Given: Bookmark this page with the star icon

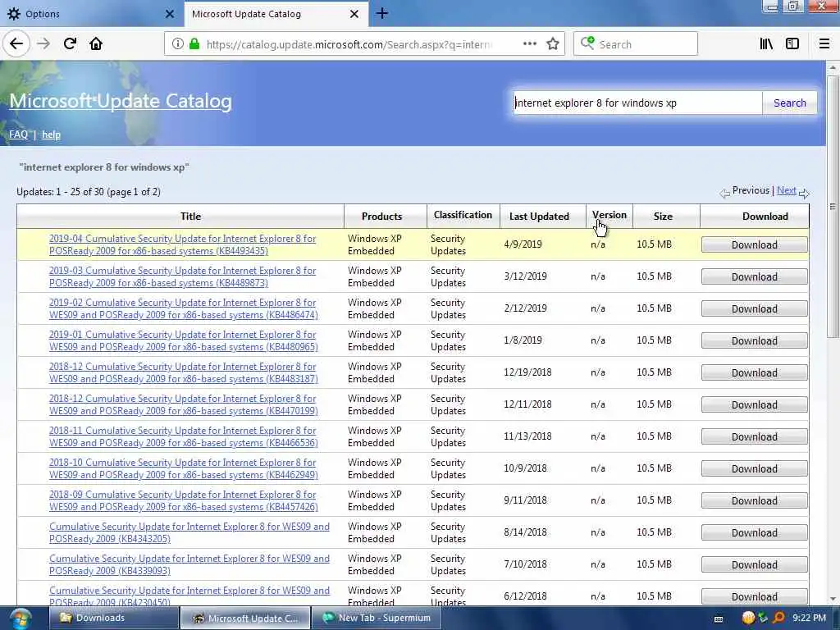Looking at the screenshot, I should [553, 44].
